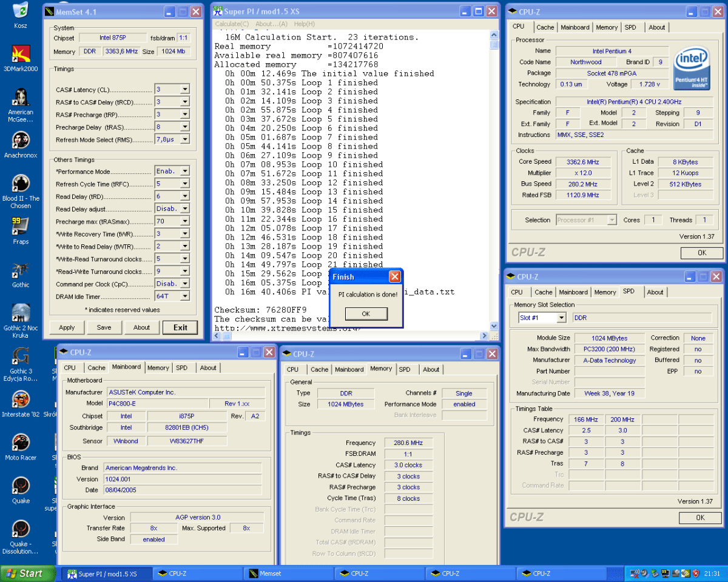
Task: Expand the DRAM Idle Timer dropdown
Action: 184,296
